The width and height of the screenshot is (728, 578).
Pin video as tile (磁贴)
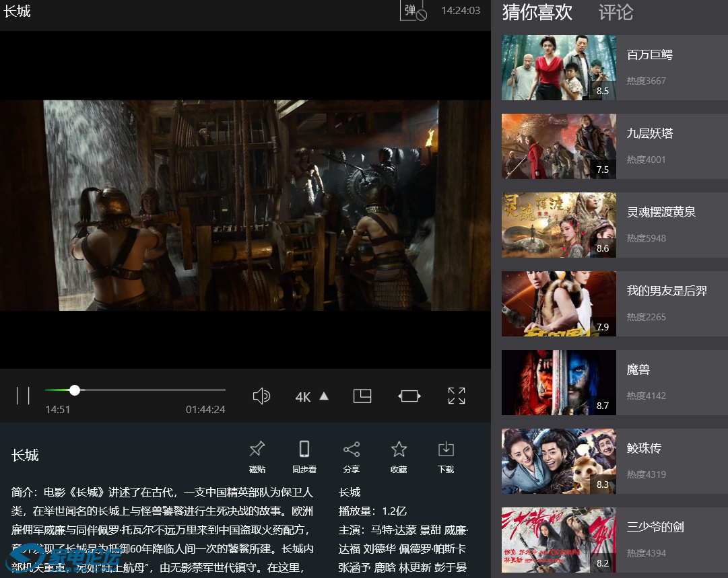click(257, 456)
